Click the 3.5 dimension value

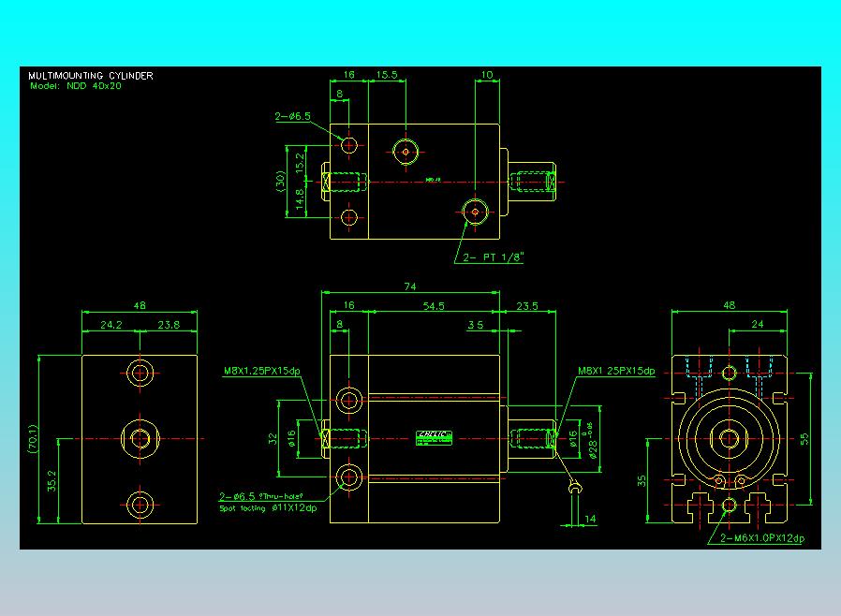[x=475, y=325]
